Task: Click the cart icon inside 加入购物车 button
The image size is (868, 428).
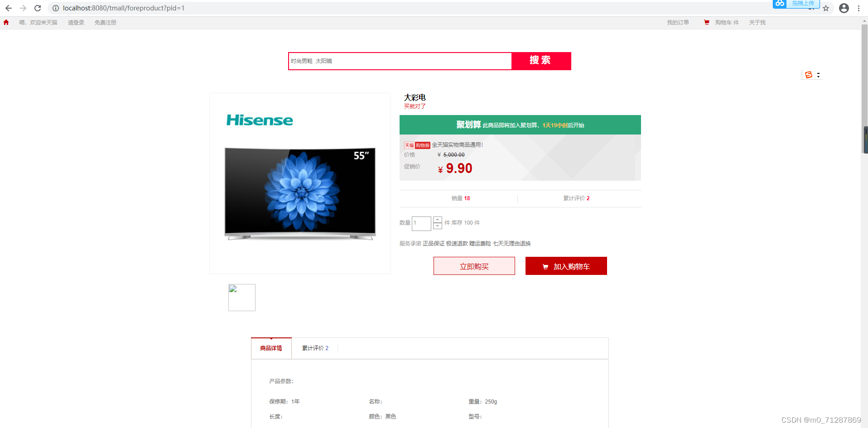Action: click(x=545, y=266)
